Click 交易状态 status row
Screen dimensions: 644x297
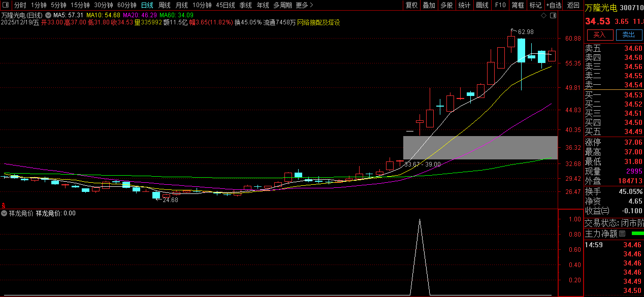[614, 223]
